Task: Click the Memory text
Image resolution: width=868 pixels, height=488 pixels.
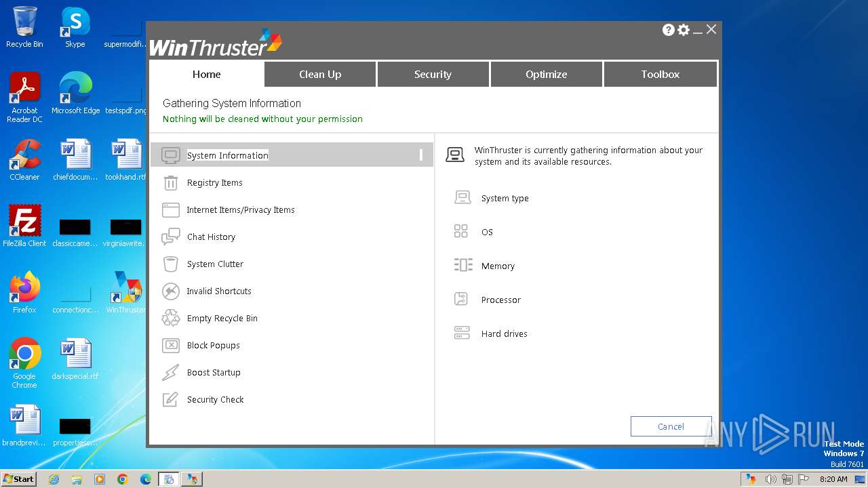Action: [498, 266]
